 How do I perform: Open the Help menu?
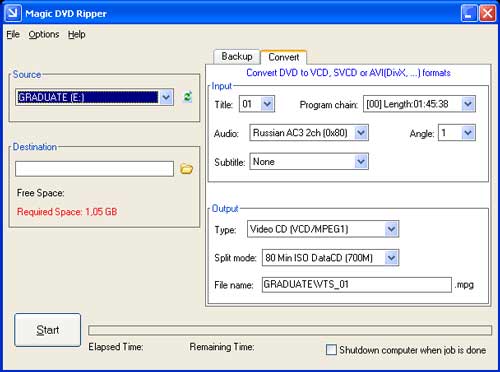(x=77, y=34)
